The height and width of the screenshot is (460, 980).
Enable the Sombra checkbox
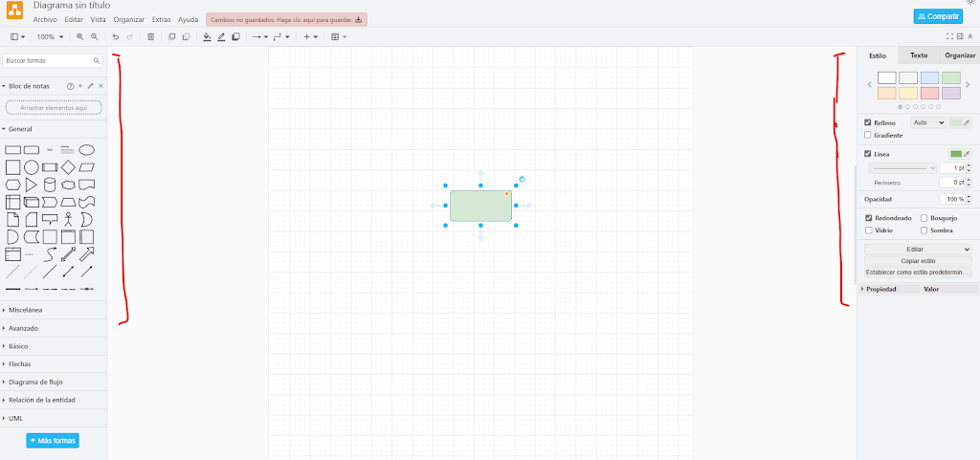click(x=924, y=230)
